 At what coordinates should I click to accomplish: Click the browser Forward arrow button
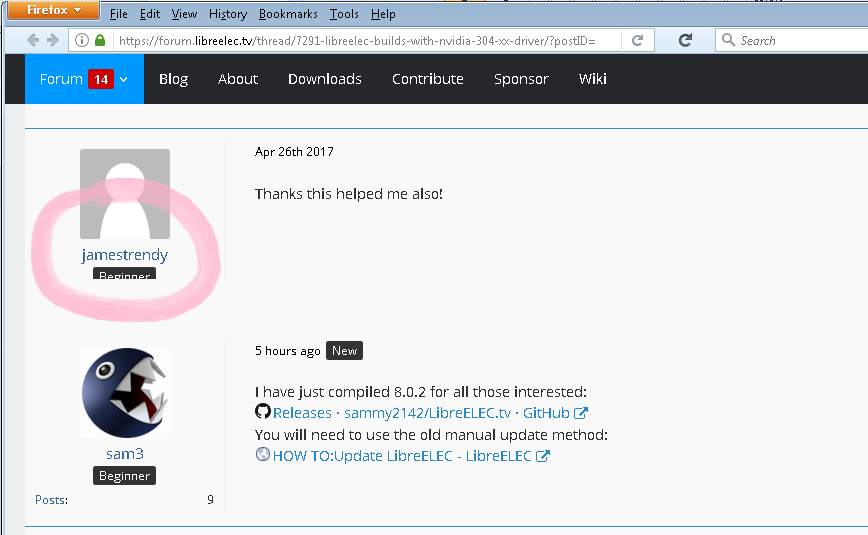(x=53, y=40)
